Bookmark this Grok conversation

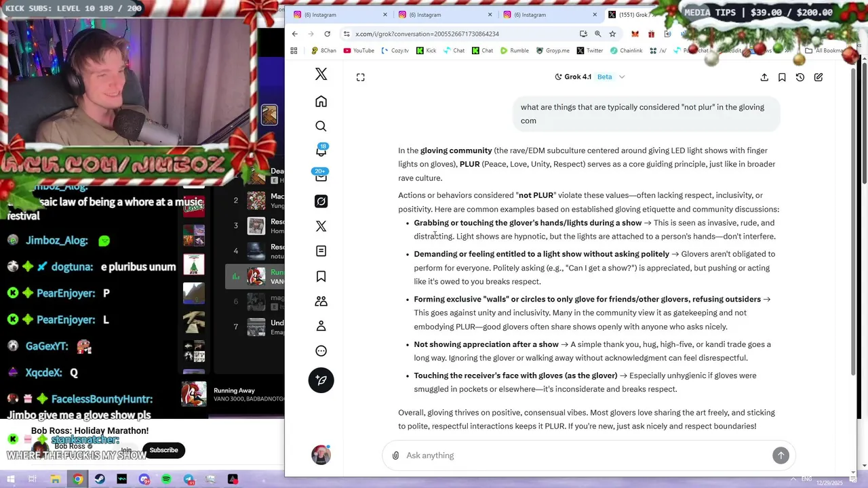coord(782,77)
